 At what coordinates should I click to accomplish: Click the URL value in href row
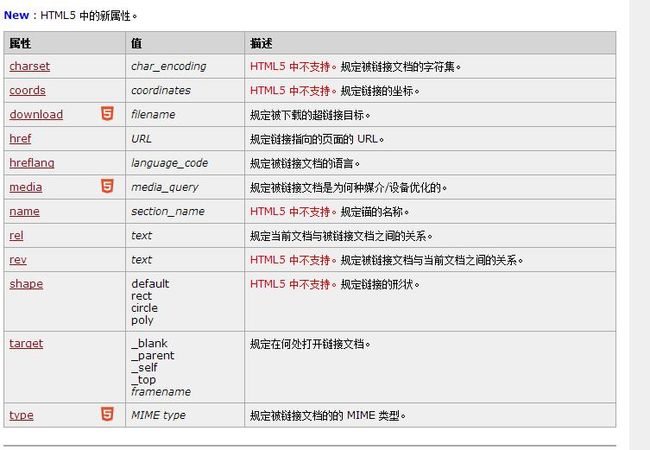pyautogui.click(x=141, y=139)
